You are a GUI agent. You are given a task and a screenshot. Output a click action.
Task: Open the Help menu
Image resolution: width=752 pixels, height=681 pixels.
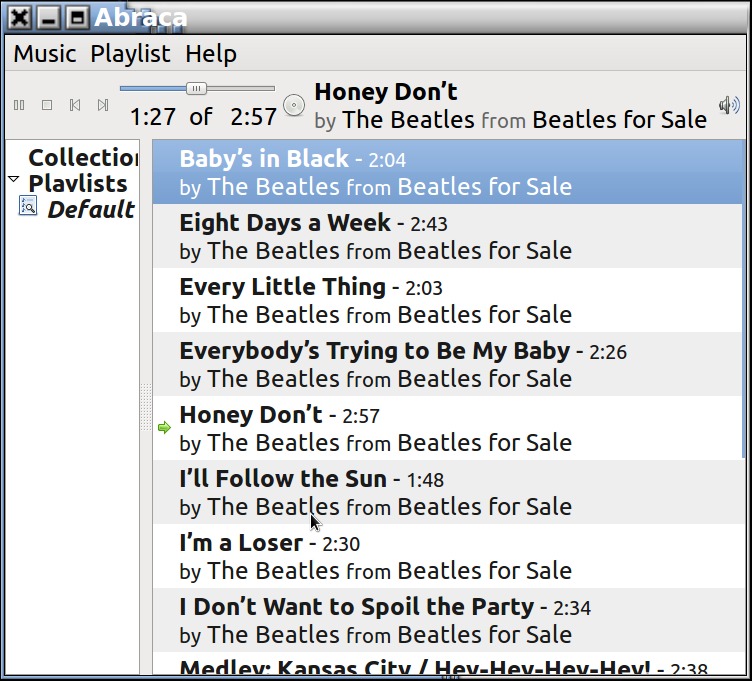tap(211, 53)
